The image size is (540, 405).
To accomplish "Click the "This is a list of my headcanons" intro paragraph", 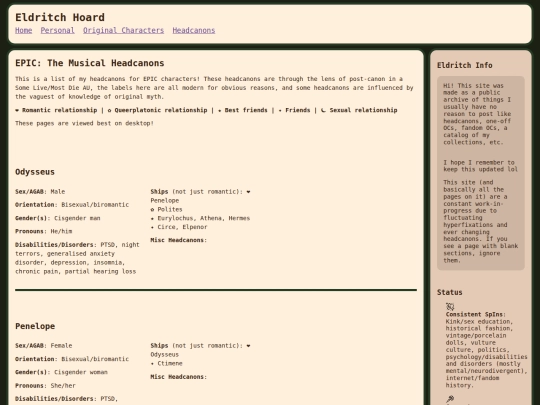I will (214, 88).
